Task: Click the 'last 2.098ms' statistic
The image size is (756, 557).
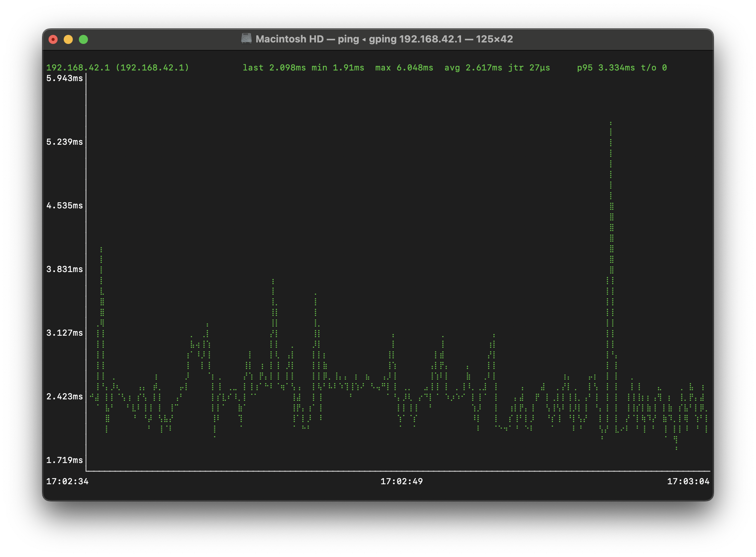Action: click(274, 67)
